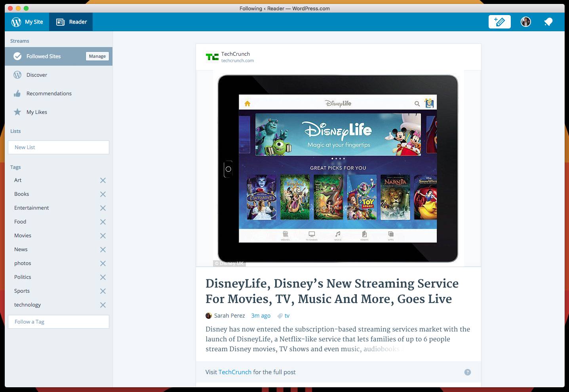
Task: Remove the Art tag
Action: click(x=103, y=180)
